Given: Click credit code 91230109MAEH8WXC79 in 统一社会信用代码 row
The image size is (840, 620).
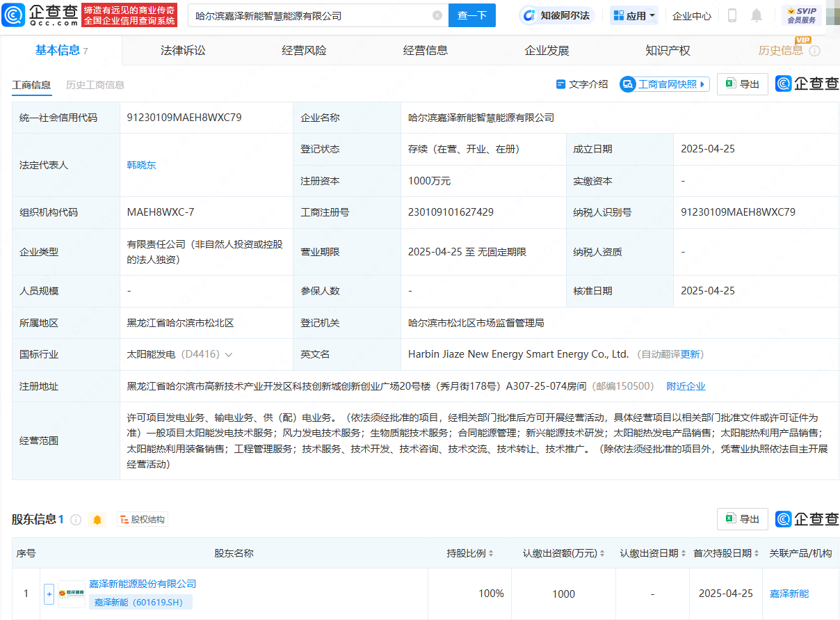Looking at the screenshot, I should [x=184, y=118].
